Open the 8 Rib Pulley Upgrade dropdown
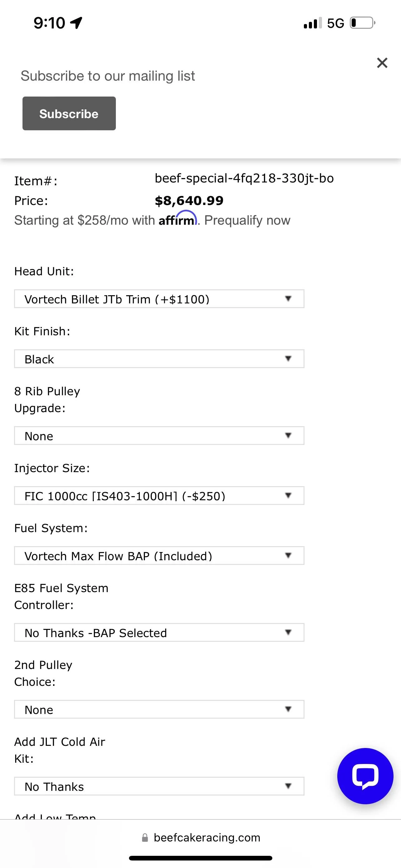 [x=159, y=436]
